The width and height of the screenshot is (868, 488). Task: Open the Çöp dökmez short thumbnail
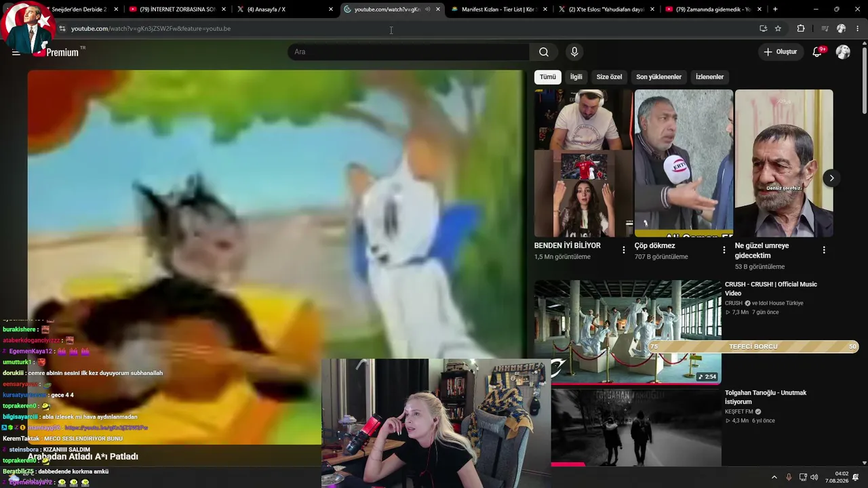(x=684, y=163)
